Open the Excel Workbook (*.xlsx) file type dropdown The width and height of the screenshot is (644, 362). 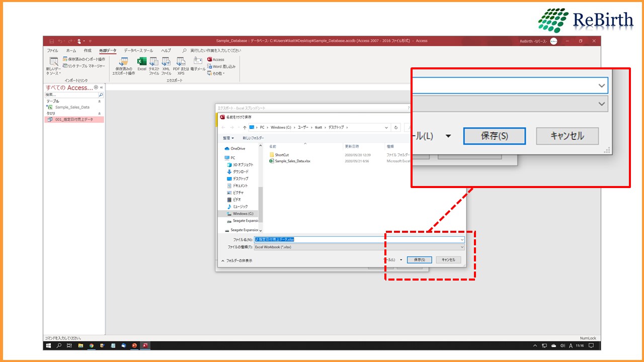(359, 247)
